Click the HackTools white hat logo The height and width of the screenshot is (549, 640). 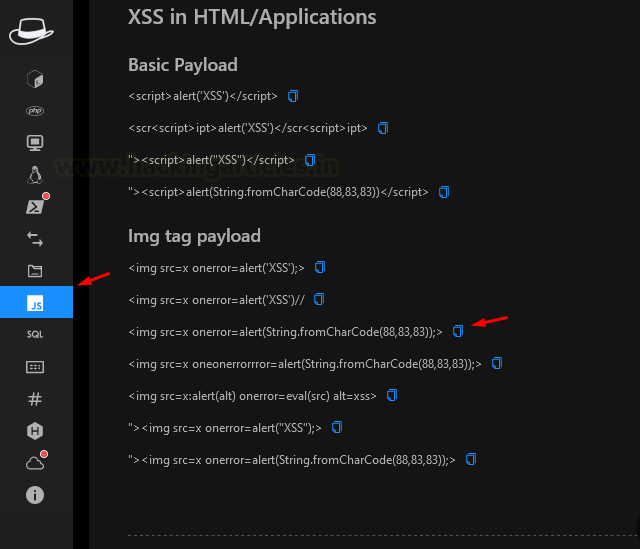(31, 31)
